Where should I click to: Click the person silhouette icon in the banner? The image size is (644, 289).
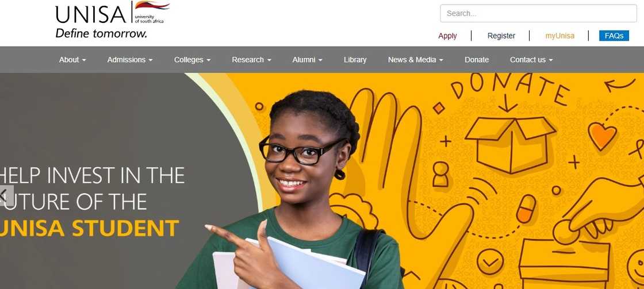[x=440, y=174]
